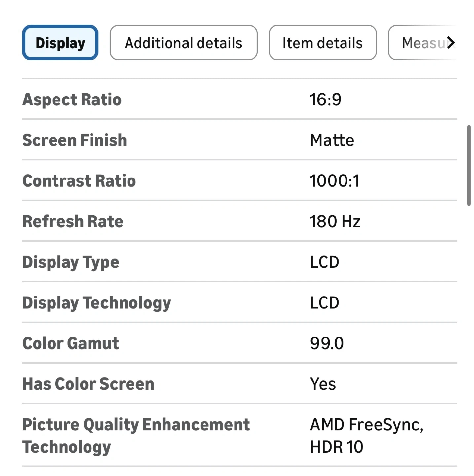Click the Matte screen finish value
The height and width of the screenshot is (476, 474).
click(332, 140)
